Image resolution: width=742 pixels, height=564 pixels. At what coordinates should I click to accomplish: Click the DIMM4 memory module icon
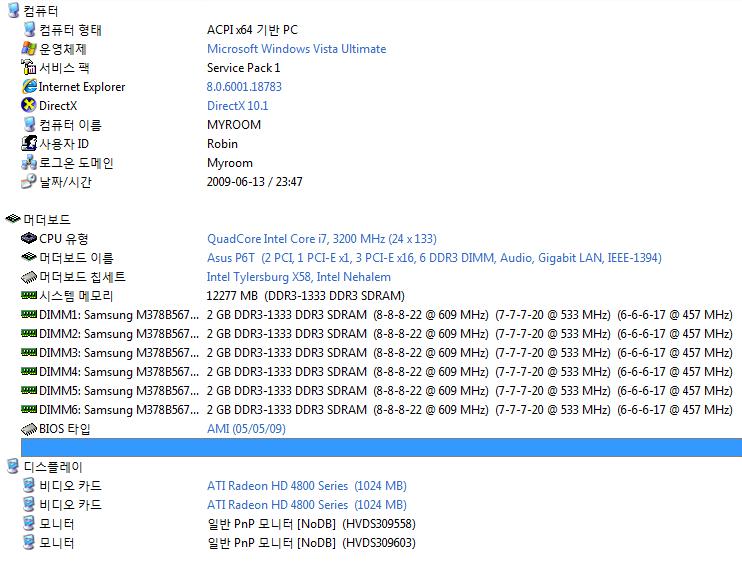[29, 371]
